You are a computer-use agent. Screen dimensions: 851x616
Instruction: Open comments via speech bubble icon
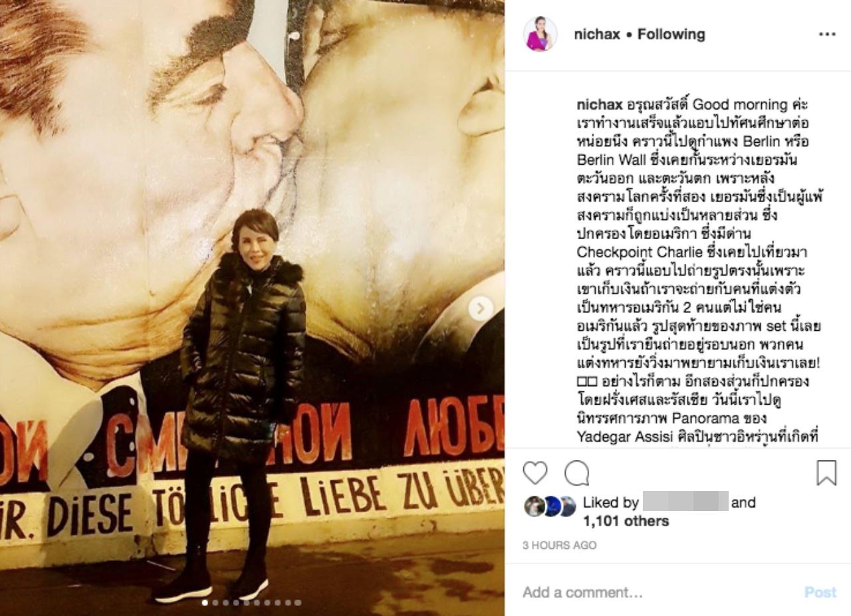click(x=576, y=473)
